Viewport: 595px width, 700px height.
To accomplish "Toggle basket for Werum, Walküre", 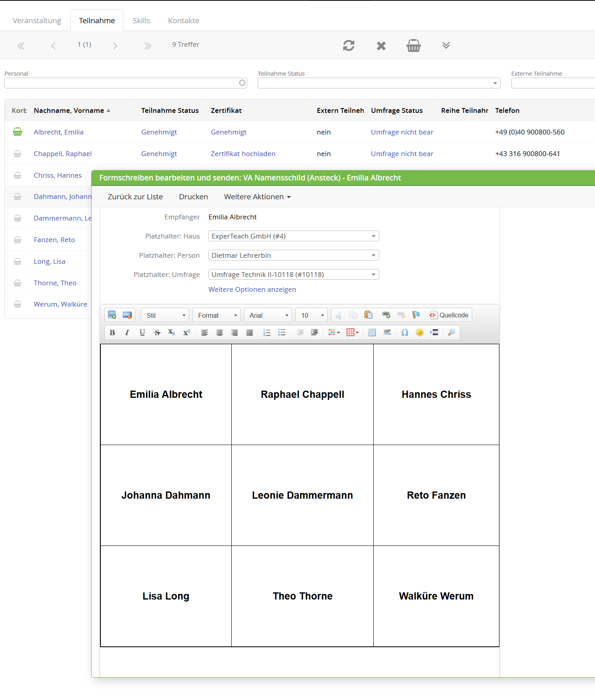I will pyautogui.click(x=18, y=304).
